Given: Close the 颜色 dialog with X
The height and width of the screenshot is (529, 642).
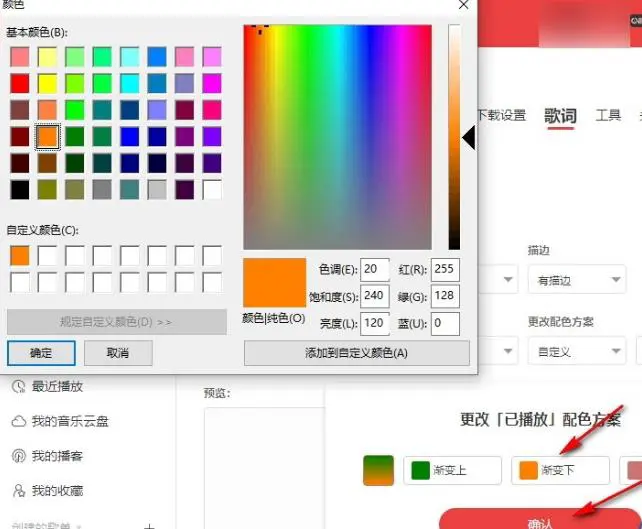Looking at the screenshot, I should tap(463, 5).
